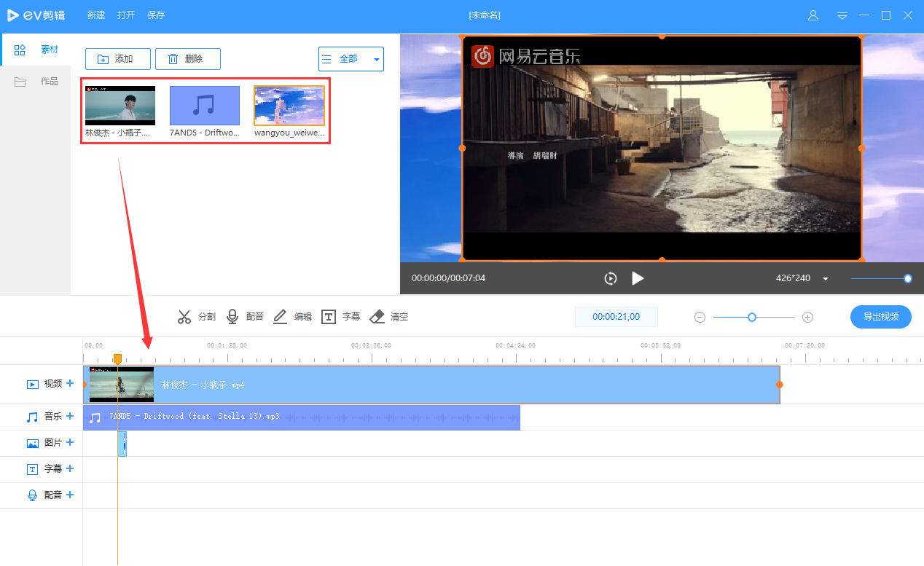Screen dimensions: 924x566
Task: Open the 作品 works folder panel
Action: point(35,81)
